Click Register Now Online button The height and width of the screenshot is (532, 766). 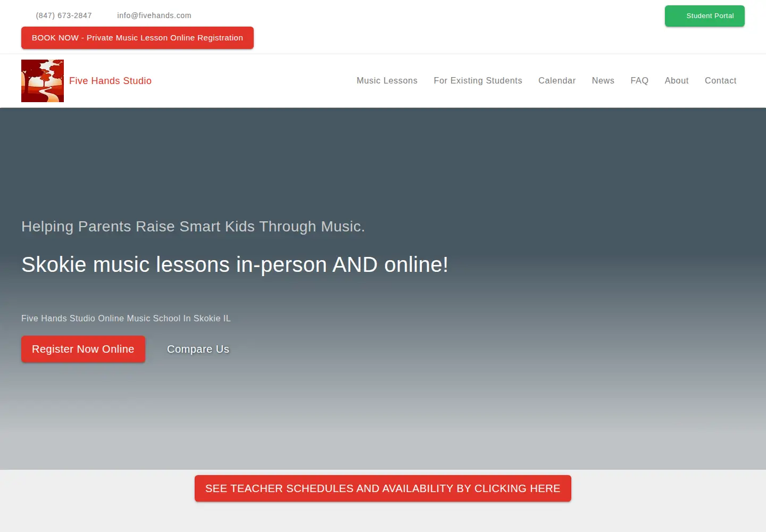tap(83, 349)
